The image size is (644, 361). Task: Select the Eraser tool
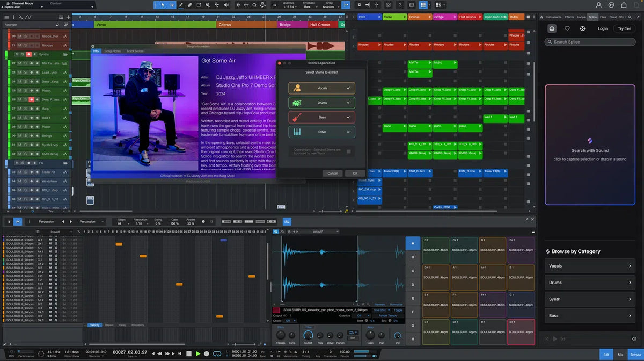[x=190, y=5]
